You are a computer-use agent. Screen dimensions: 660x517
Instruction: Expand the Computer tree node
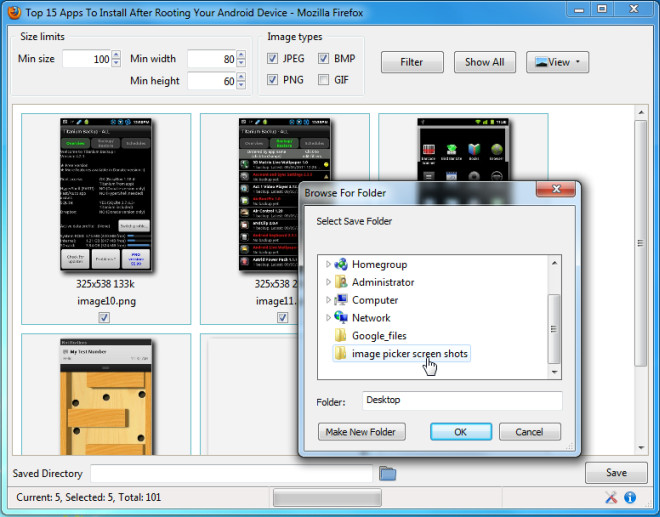(x=328, y=300)
